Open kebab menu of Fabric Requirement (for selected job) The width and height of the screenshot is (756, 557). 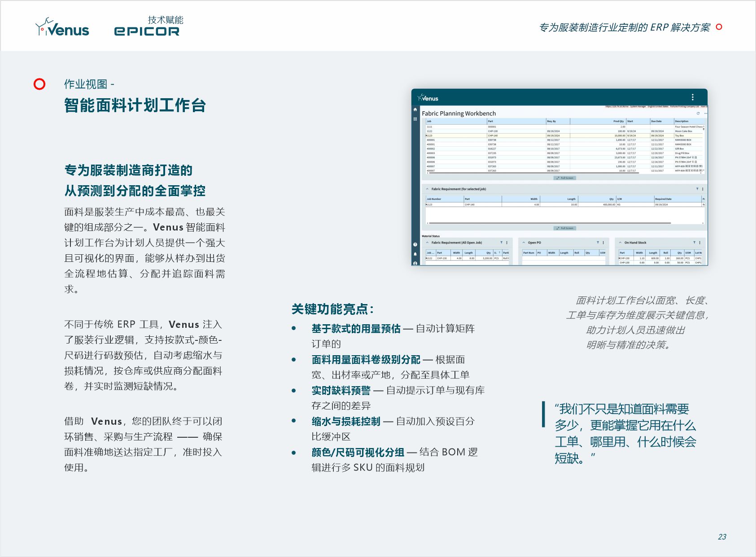[x=703, y=189]
